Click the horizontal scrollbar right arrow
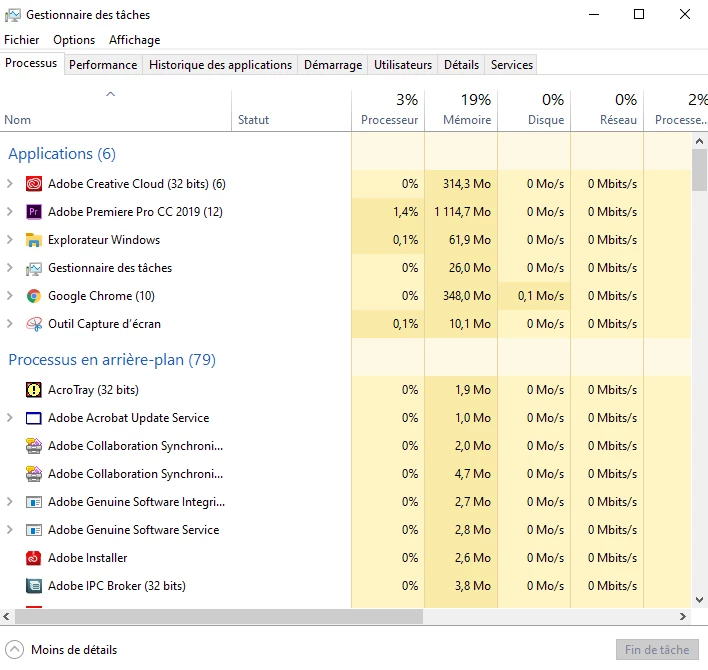The image size is (708, 670). [683, 616]
